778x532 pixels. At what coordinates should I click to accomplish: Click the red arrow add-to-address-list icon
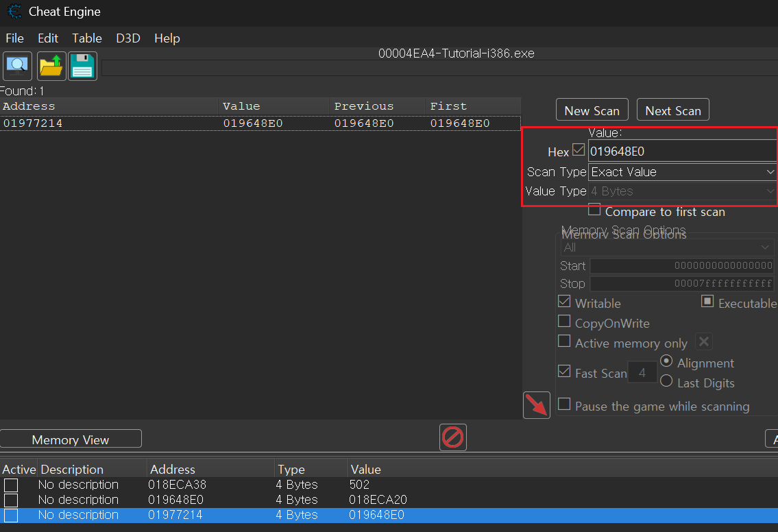536,405
